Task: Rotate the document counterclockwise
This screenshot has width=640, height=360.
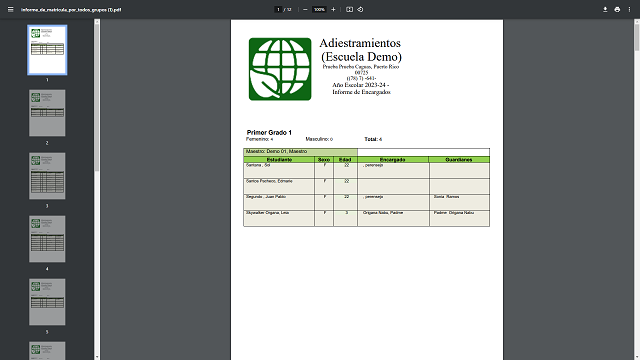Action: pos(360,9)
